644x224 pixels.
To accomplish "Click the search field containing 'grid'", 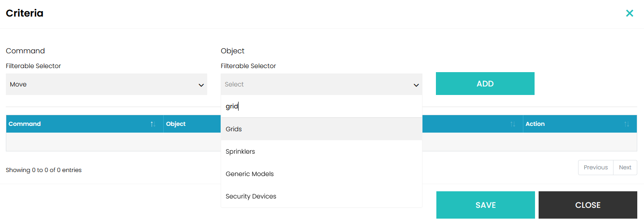I will click(x=321, y=107).
